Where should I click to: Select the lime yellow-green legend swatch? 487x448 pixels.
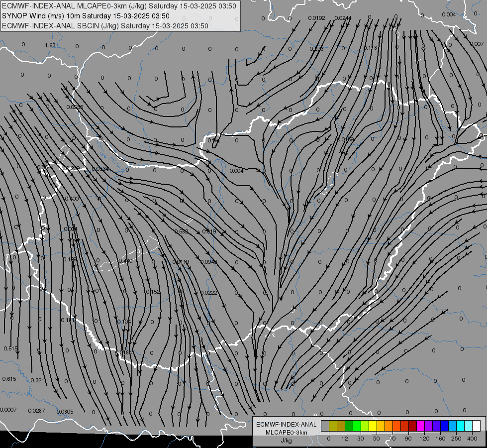[x=365, y=426]
